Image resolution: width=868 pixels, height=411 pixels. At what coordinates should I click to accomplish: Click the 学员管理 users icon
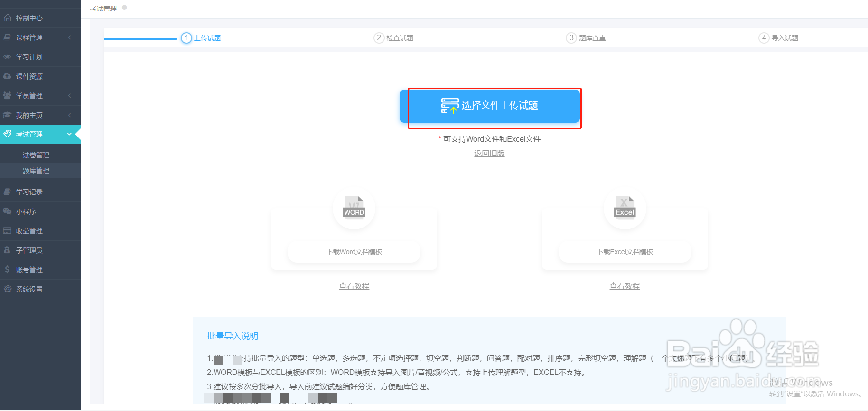(8, 96)
